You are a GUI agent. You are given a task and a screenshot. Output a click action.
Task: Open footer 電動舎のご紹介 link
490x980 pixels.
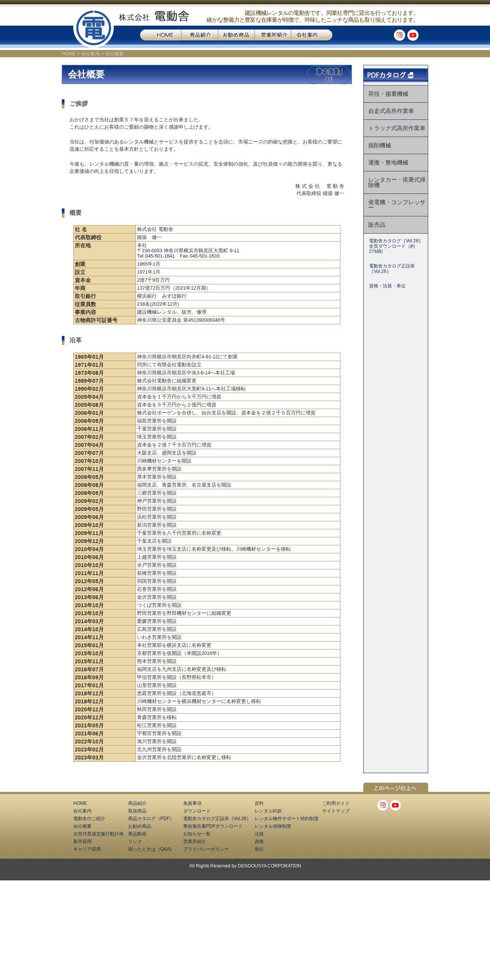pos(89,819)
